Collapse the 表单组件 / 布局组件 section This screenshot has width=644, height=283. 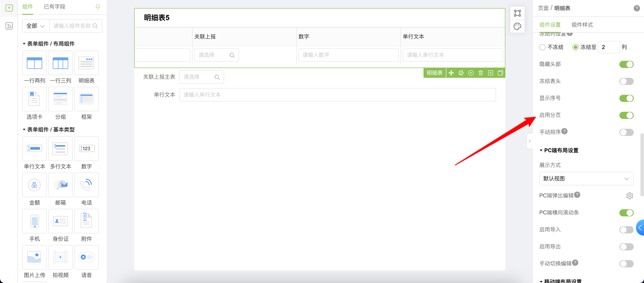coord(24,44)
